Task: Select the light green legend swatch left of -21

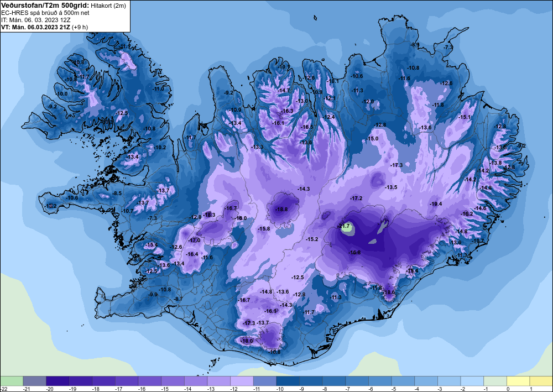Action: pos(12,381)
